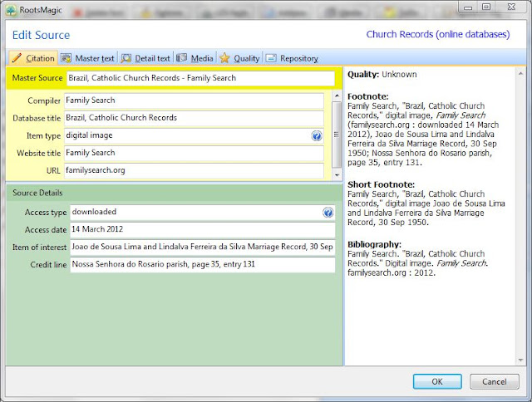Click the Edit Source title
This screenshot has width=532, height=402.
(x=41, y=35)
